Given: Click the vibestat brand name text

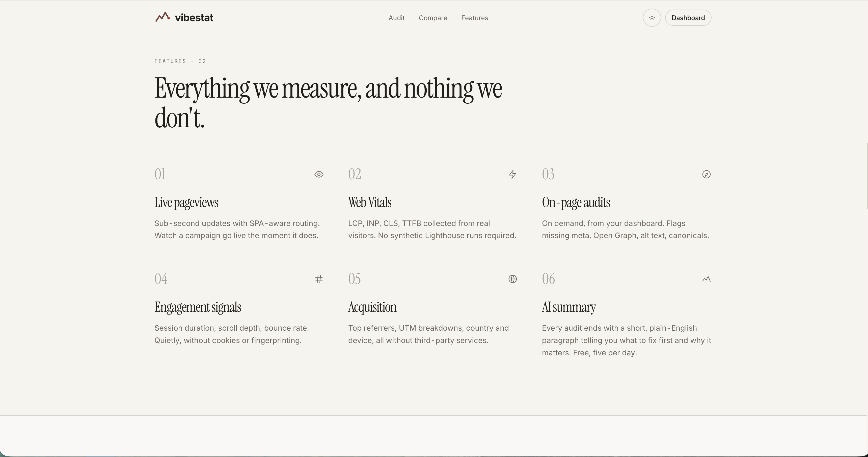Looking at the screenshot, I should (194, 18).
